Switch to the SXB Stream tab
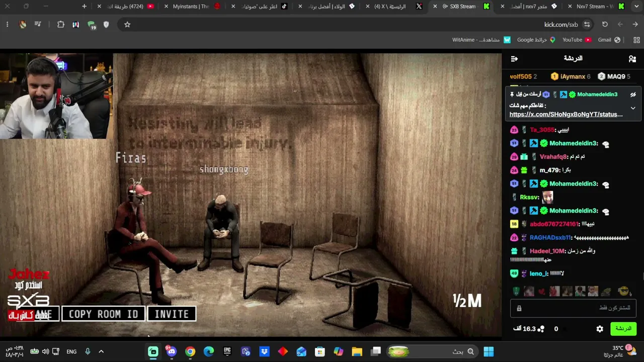 (463, 7)
